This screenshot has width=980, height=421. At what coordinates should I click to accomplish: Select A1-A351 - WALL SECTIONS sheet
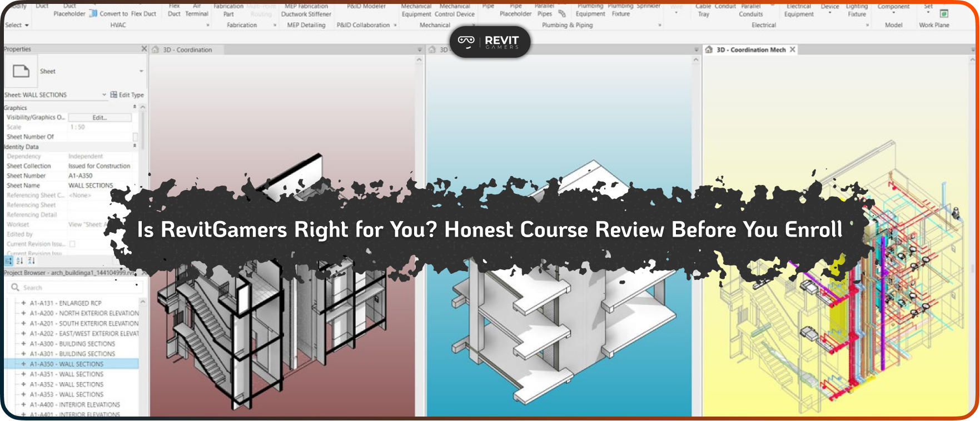click(x=67, y=374)
